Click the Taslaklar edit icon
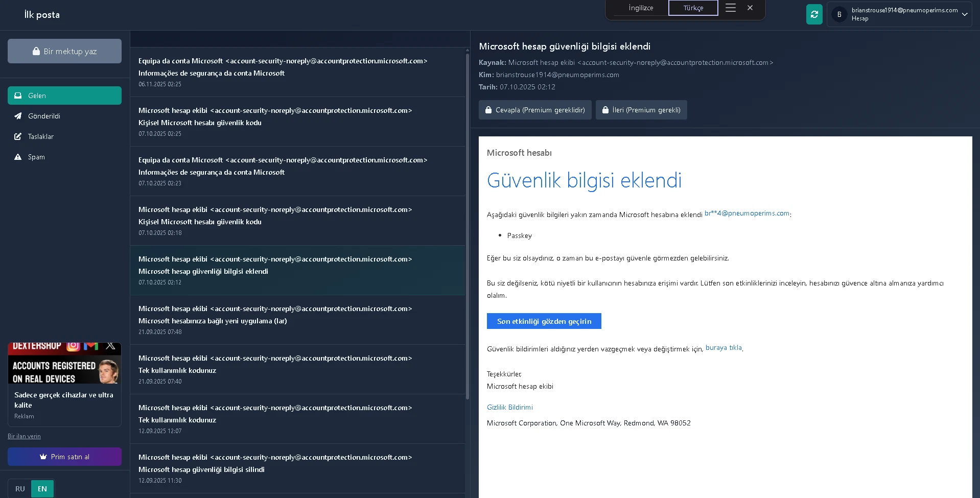 [x=18, y=136]
